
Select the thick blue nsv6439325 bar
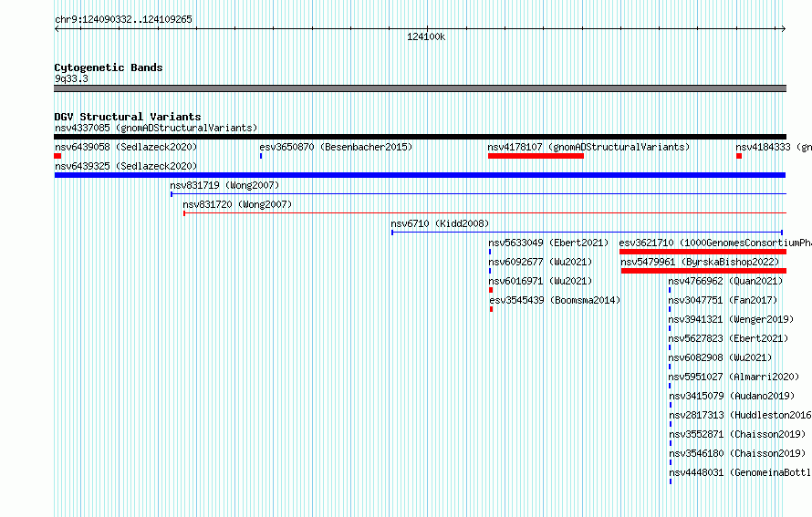420,175
